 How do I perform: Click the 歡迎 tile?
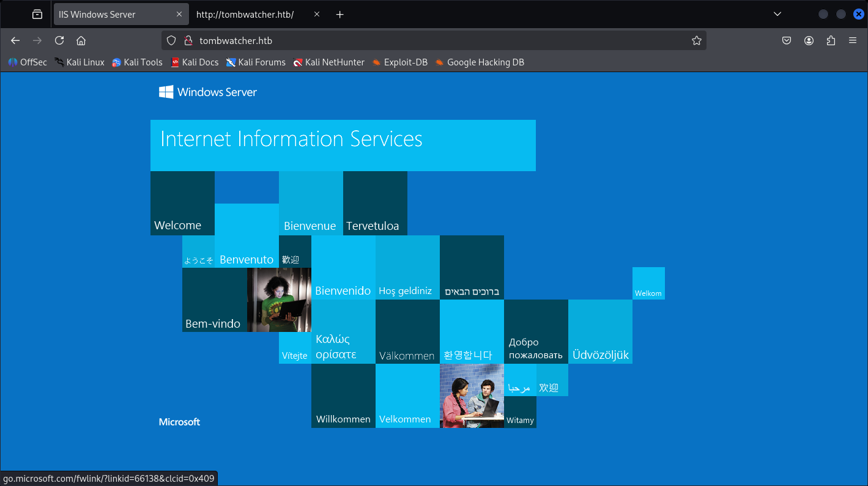(295, 251)
